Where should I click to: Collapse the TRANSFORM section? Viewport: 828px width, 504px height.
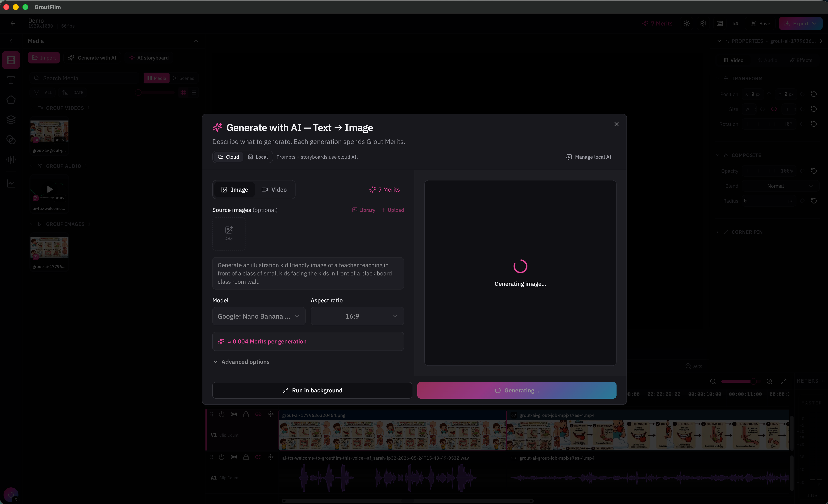click(x=717, y=79)
